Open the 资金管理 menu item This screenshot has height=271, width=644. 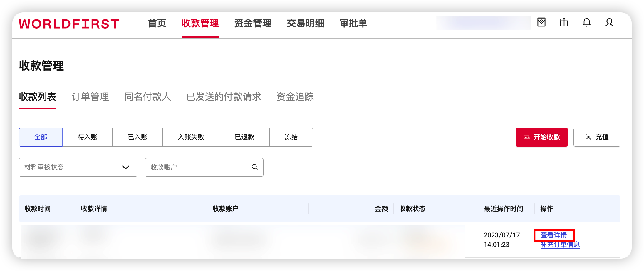tap(253, 24)
